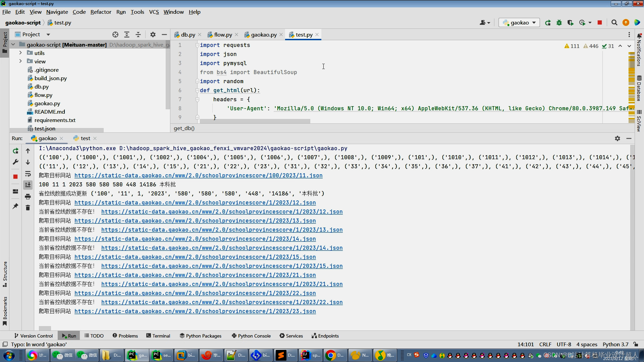644x362 pixels.
Task: Open Project panel settings gear
Action: coord(153,35)
